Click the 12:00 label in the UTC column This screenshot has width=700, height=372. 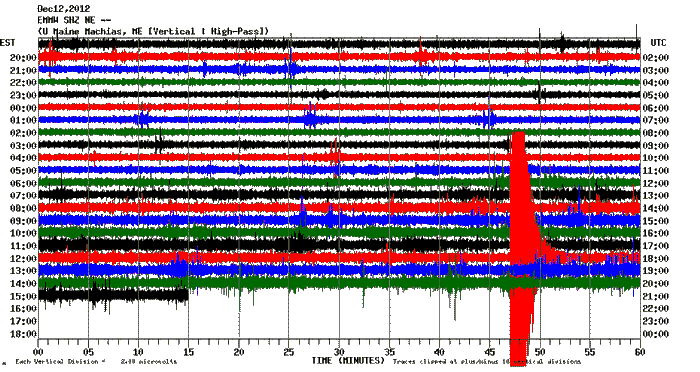pyautogui.click(x=655, y=184)
